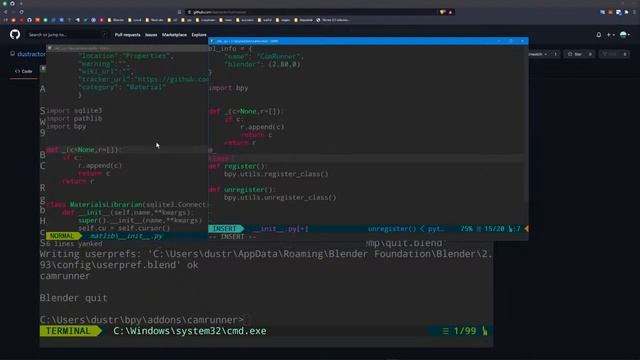This screenshot has height=360, width=640.
Task: Open the Blender bookmarks folder
Action: tap(116, 20)
